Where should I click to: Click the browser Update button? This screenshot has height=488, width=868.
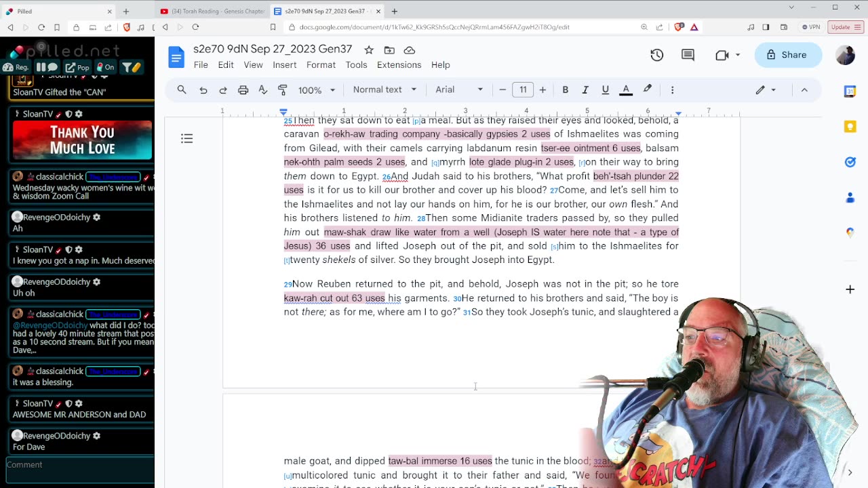(845, 27)
